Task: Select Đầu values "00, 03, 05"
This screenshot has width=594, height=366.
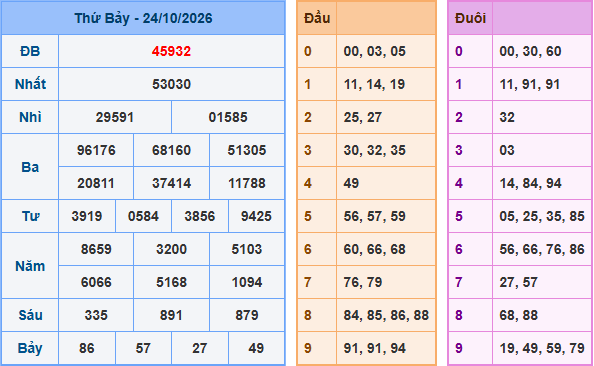Action: 375,51
